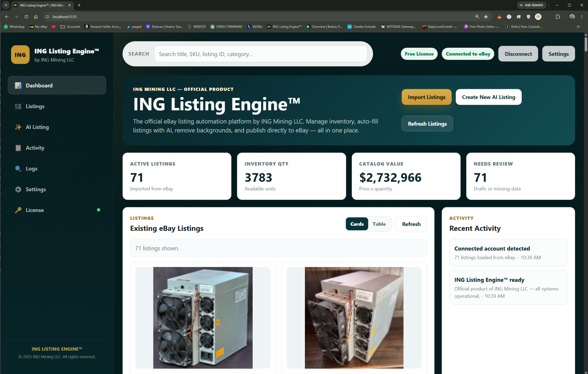Open the YouTube bookmark icon
The image size is (588, 374).
[54, 26]
